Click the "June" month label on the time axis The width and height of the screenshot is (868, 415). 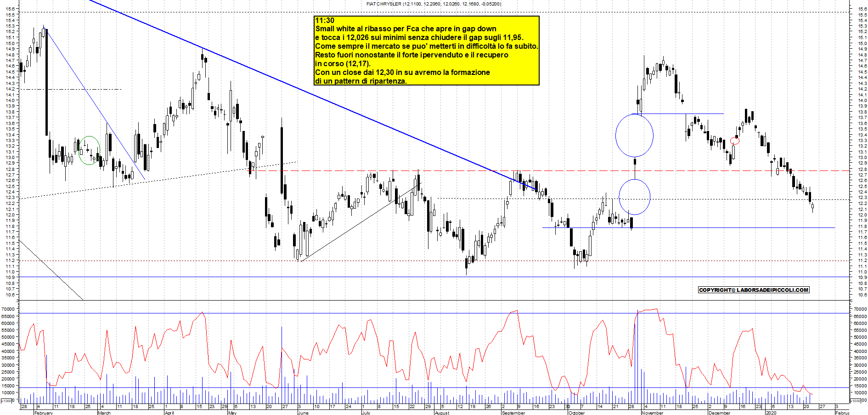303,413
